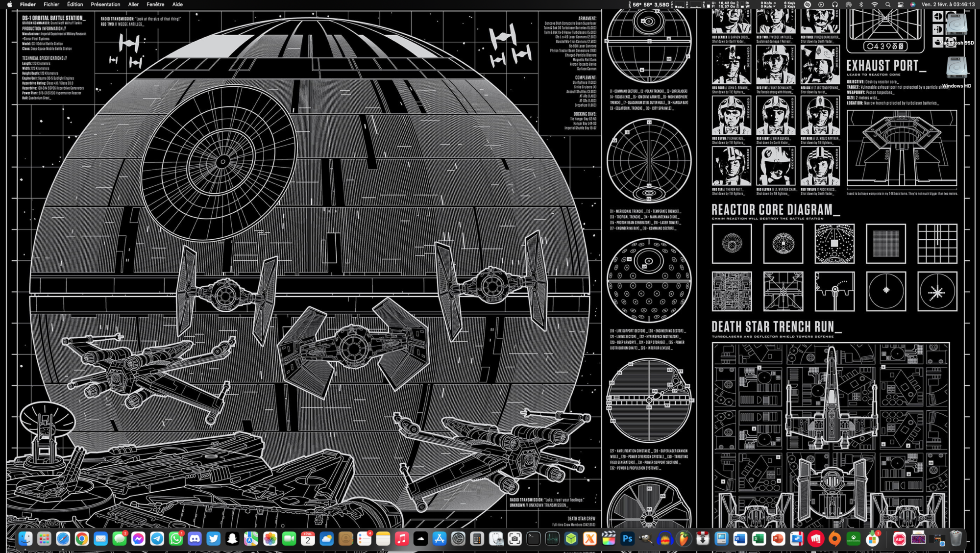The image size is (980, 553).
Task: Launch Final Cut Pro from dock
Action: pos(609,539)
